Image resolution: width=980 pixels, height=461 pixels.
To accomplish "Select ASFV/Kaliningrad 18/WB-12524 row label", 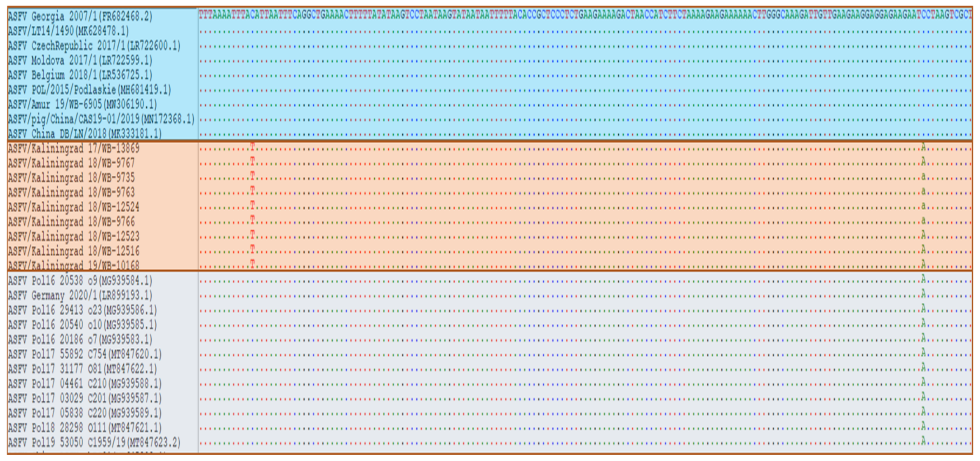I will [x=74, y=207].
